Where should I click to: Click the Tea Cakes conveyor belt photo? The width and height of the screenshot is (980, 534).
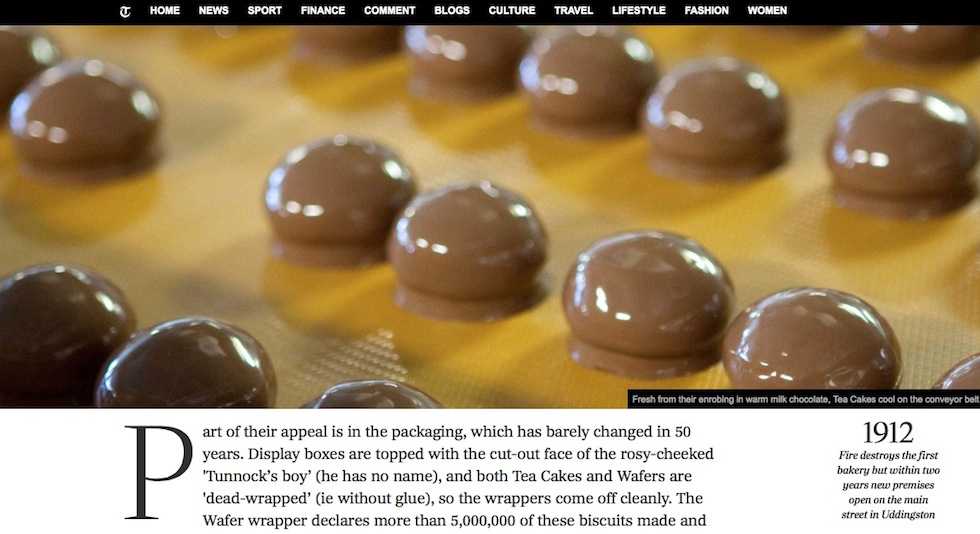[x=490, y=216]
